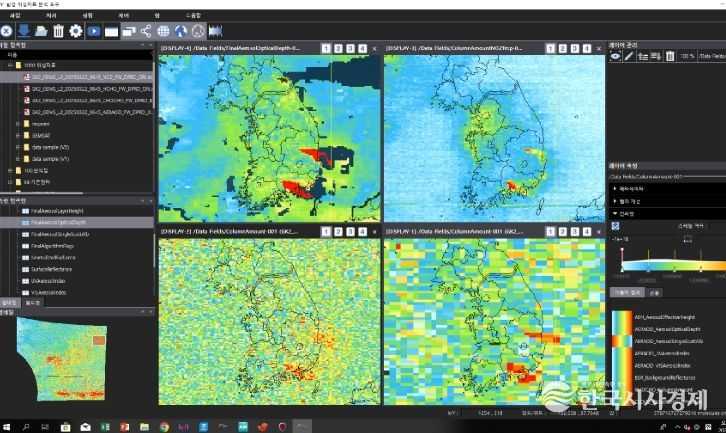Toggle the checkbox in layer properties section
726x433 pixels.
(615, 226)
